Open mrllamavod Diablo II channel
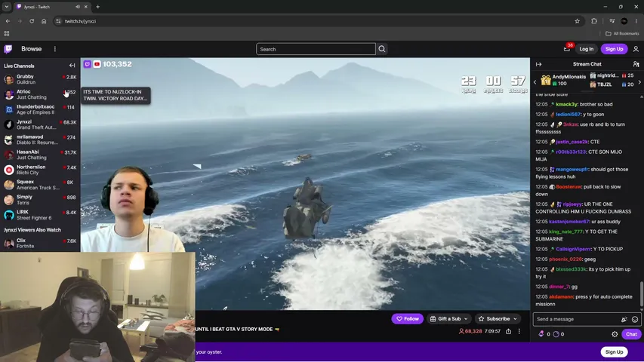Screen dimensions: 644x362 tap(40, 140)
